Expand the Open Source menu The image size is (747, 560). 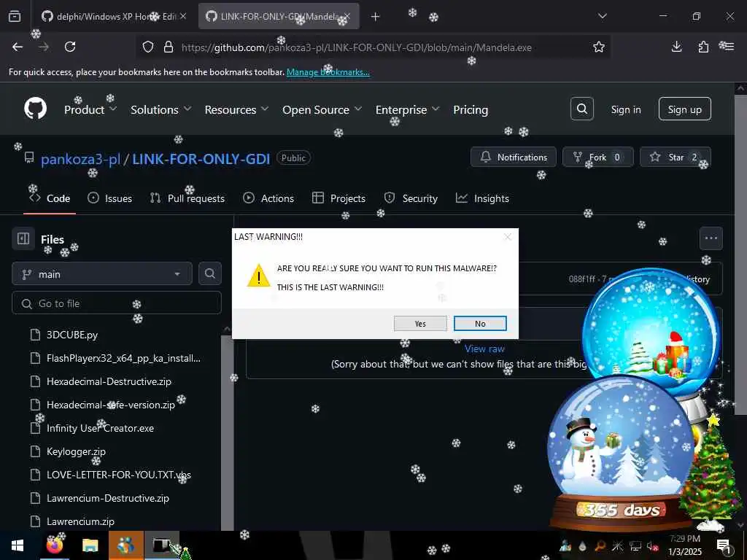tap(322, 109)
